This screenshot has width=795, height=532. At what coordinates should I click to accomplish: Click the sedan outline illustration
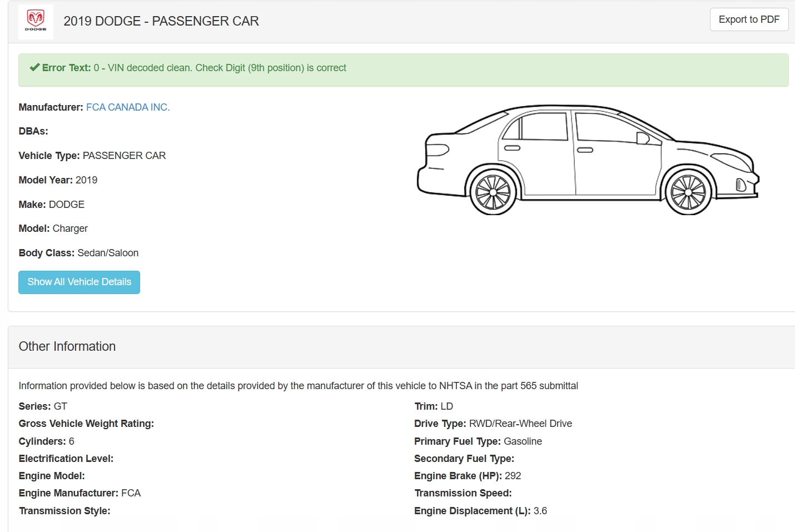coord(588,160)
